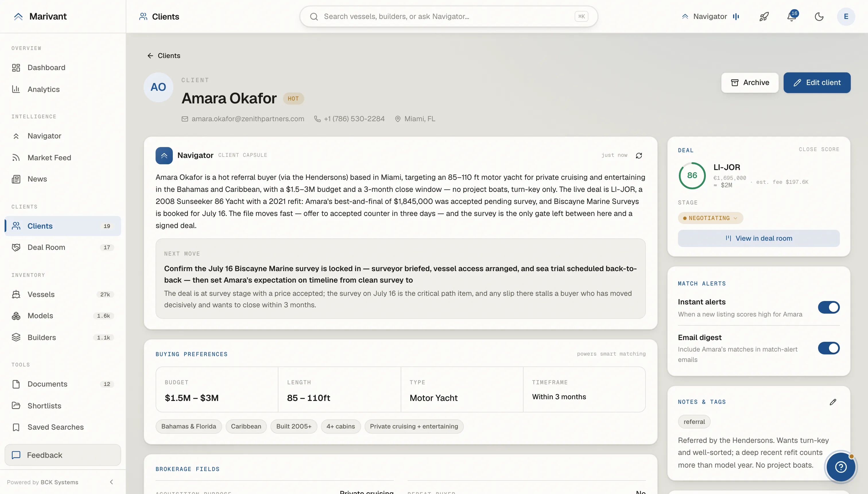Refresh the Navigator client capsule
Screen dimensions: 868x494
coord(639,155)
